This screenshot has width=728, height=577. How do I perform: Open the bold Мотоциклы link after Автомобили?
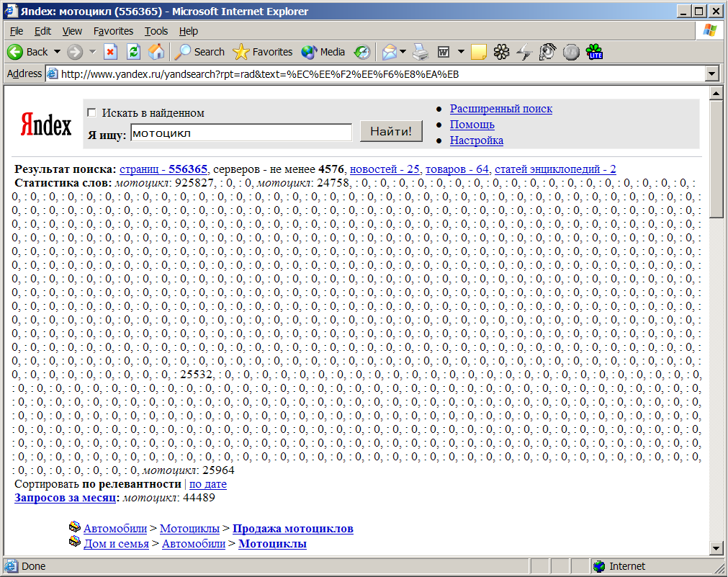click(x=272, y=544)
